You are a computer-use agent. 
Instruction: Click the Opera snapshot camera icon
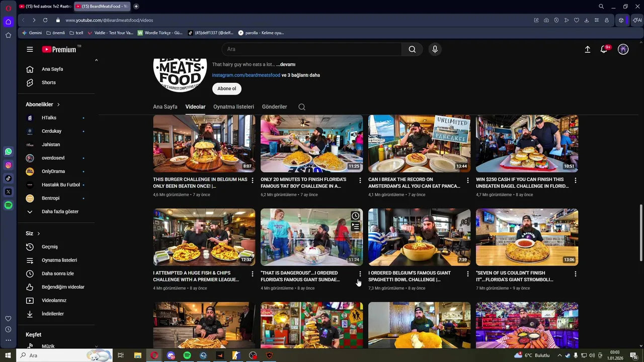coord(546,20)
